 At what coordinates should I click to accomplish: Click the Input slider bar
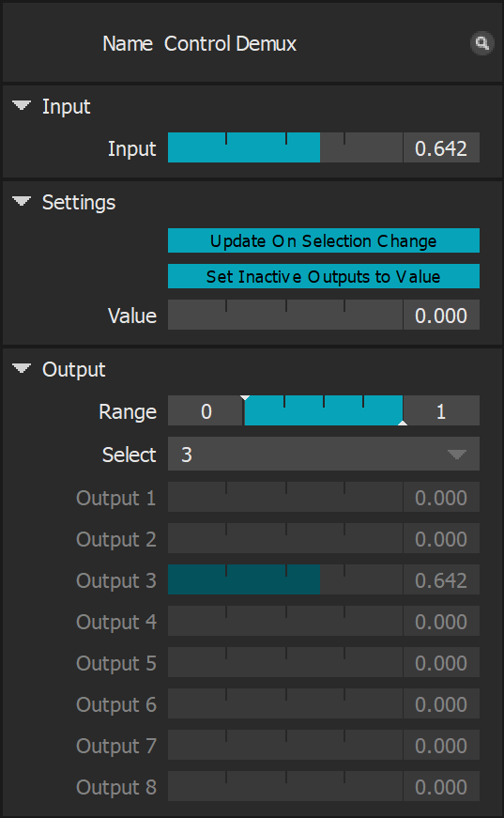click(x=285, y=147)
